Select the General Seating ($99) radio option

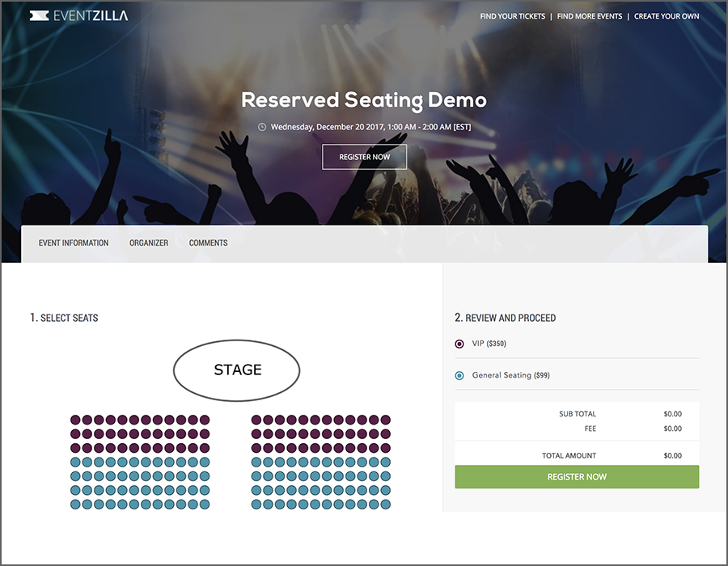point(459,375)
